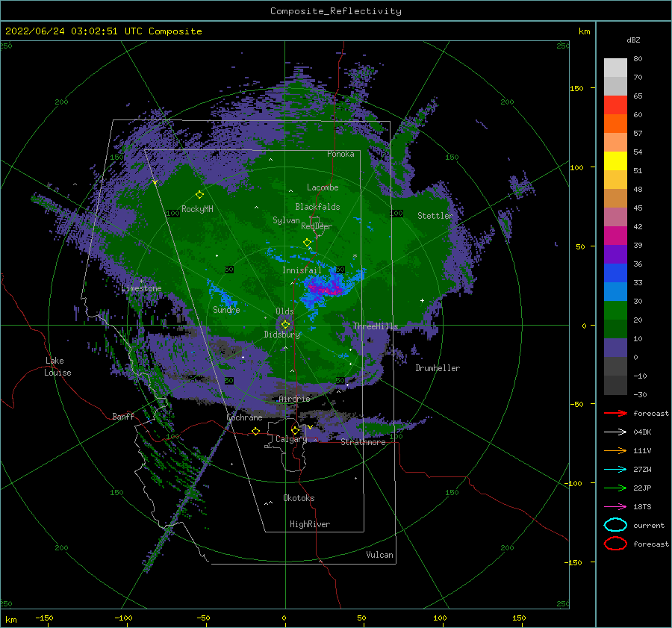Click the Calgary city label
The width and height of the screenshot is (672, 628).
point(291,439)
